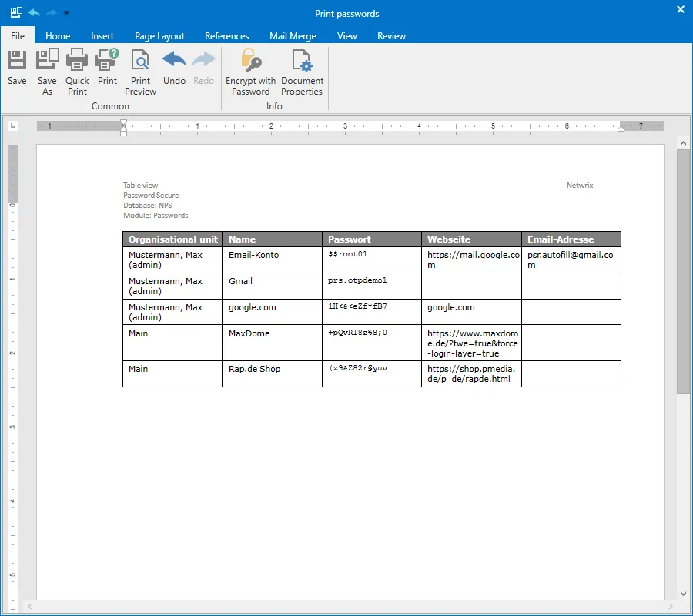693x616 pixels.
Task: Open the File tab
Action: [x=18, y=35]
